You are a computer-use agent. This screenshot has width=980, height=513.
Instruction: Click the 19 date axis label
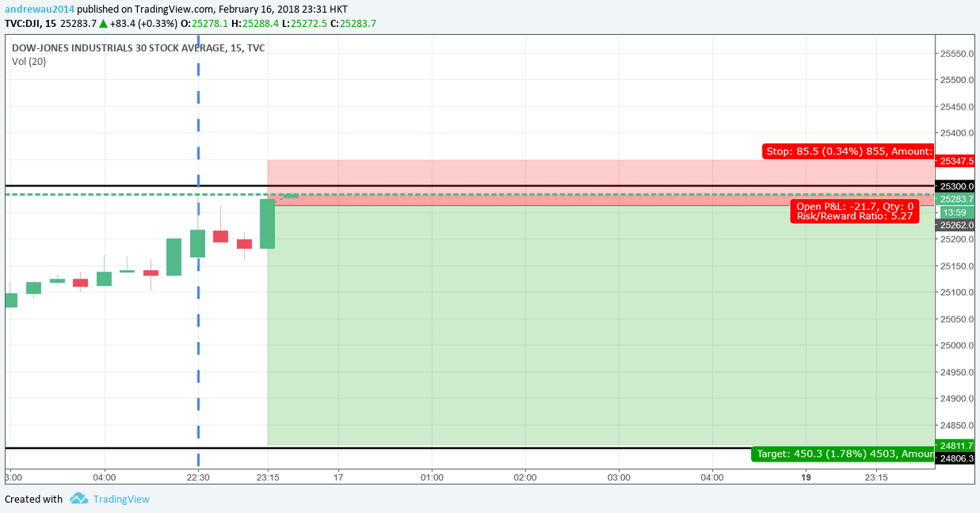coord(806,477)
